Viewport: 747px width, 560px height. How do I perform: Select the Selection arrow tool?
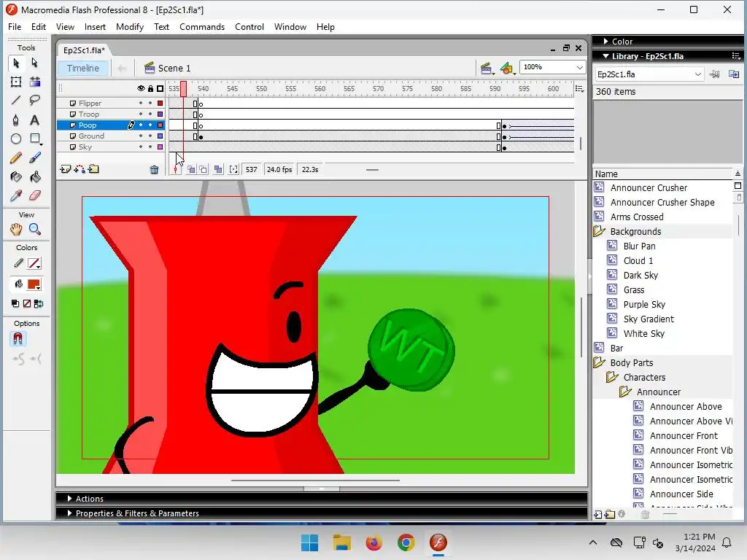point(16,63)
